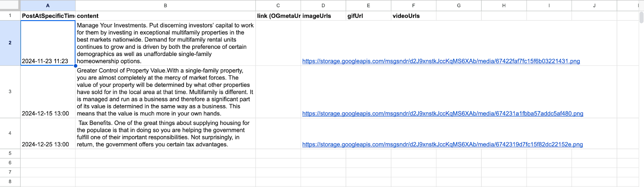Select row 2 header

[10, 43]
